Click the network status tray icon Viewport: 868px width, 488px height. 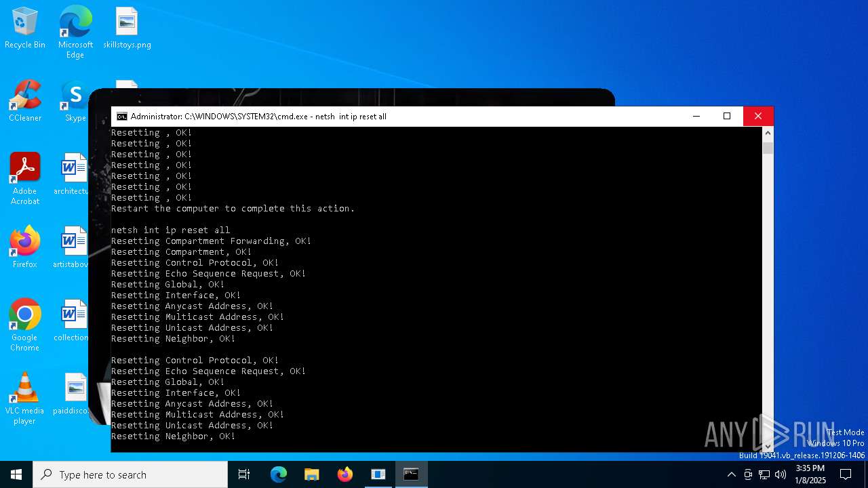click(x=764, y=474)
